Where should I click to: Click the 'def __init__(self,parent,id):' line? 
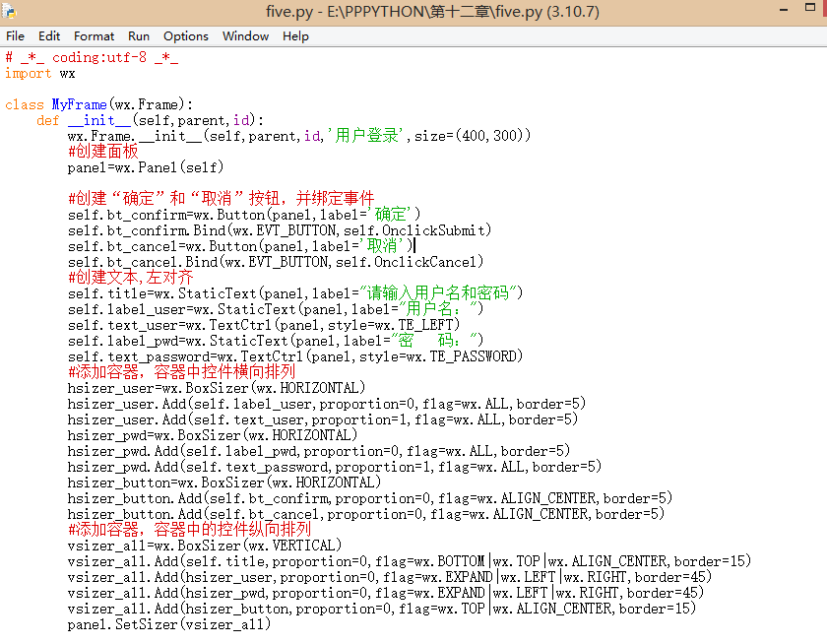pyautogui.click(x=150, y=120)
